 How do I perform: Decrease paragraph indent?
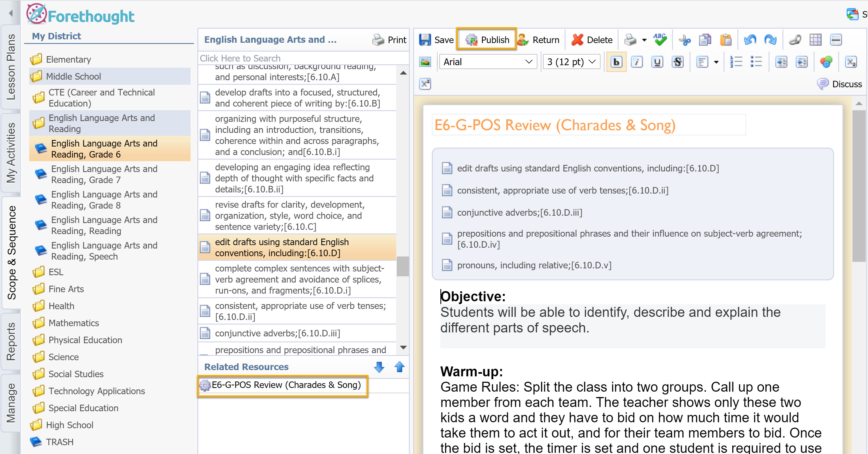tap(781, 62)
